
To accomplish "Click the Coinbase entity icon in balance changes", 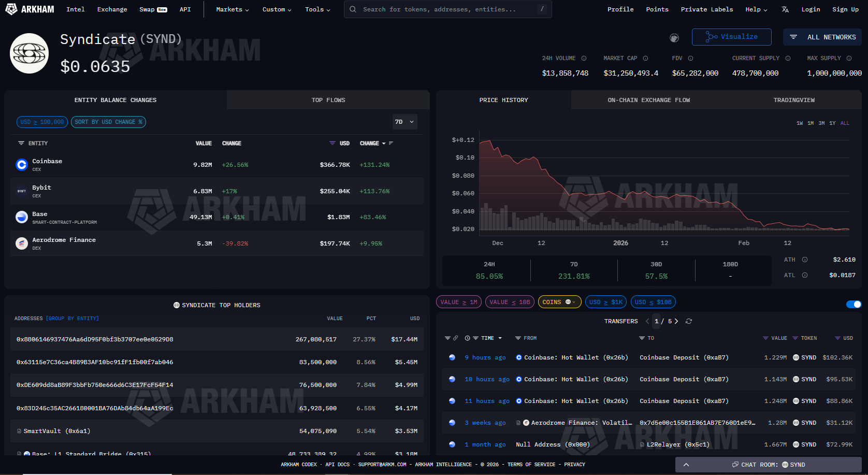I will tap(22, 164).
